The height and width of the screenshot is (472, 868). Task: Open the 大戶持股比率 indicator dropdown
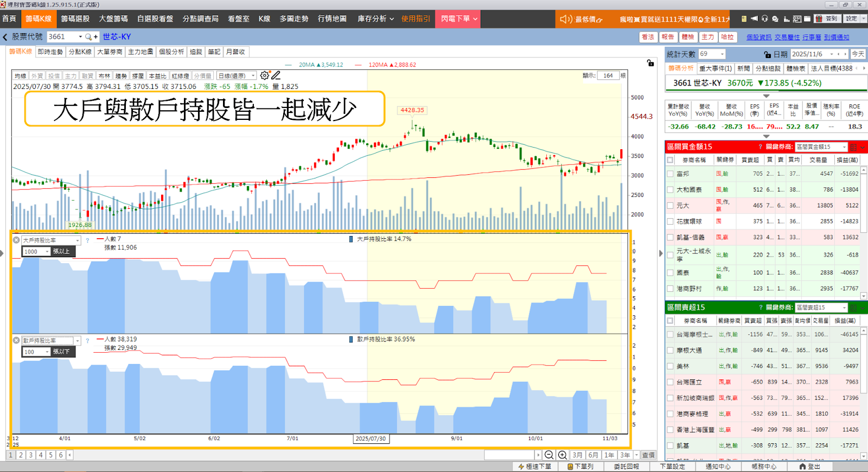pos(51,240)
